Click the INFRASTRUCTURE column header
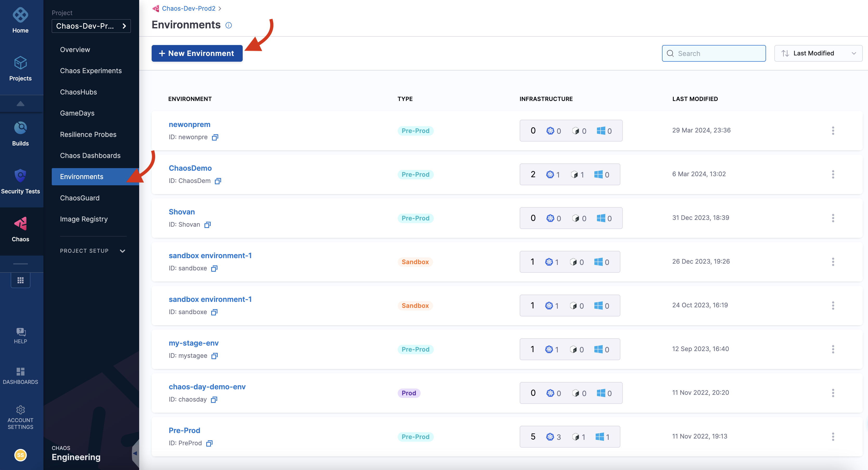Image resolution: width=868 pixels, height=470 pixels. pyautogui.click(x=546, y=99)
